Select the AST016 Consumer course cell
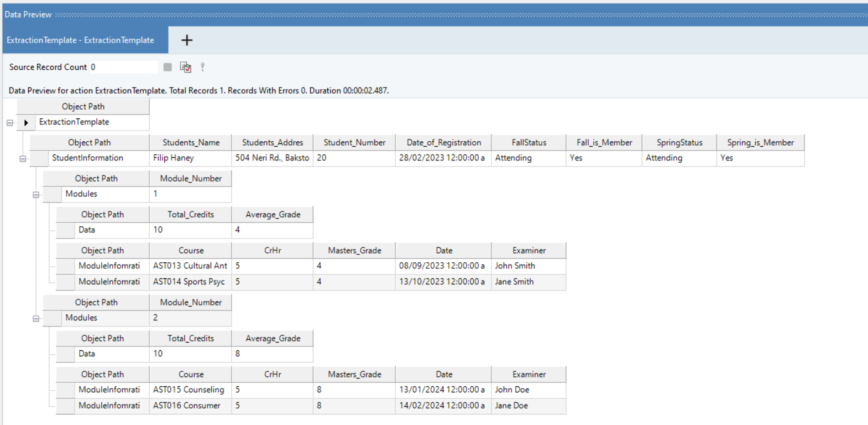The height and width of the screenshot is (425, 868). click(x=190, y=406)
